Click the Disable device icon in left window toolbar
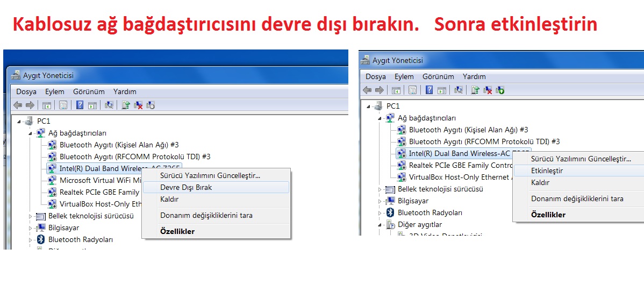 pos(151,105)
